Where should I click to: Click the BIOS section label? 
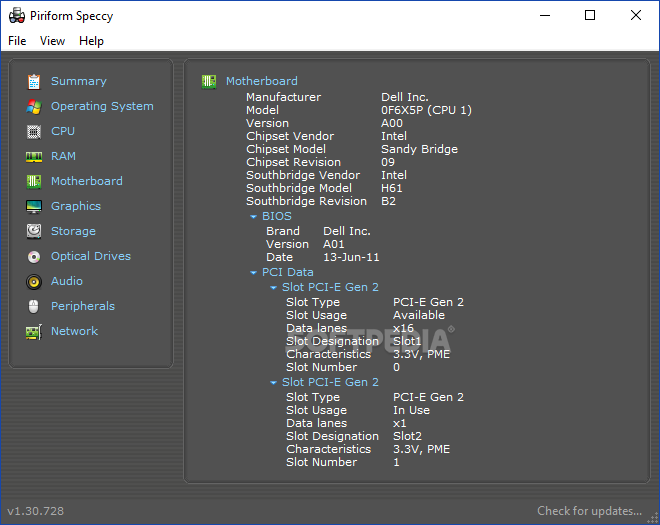277,216
